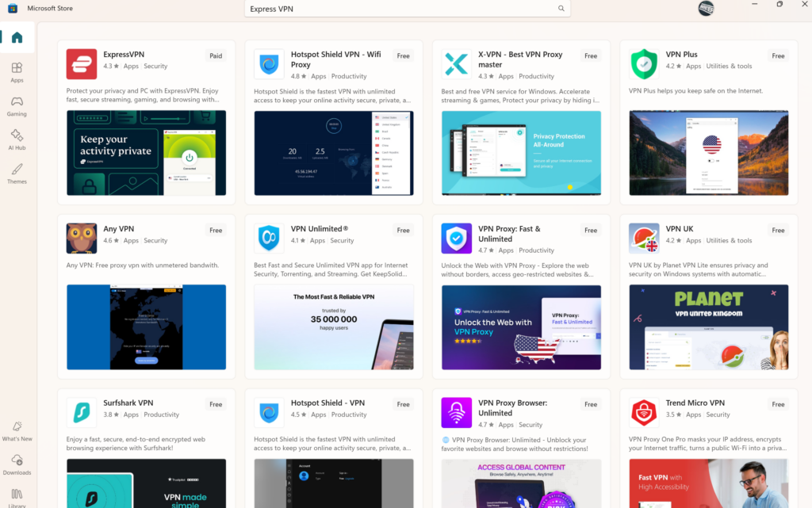Go to Gaming section
Screen dimensions: 812x508
pos(17,106)
